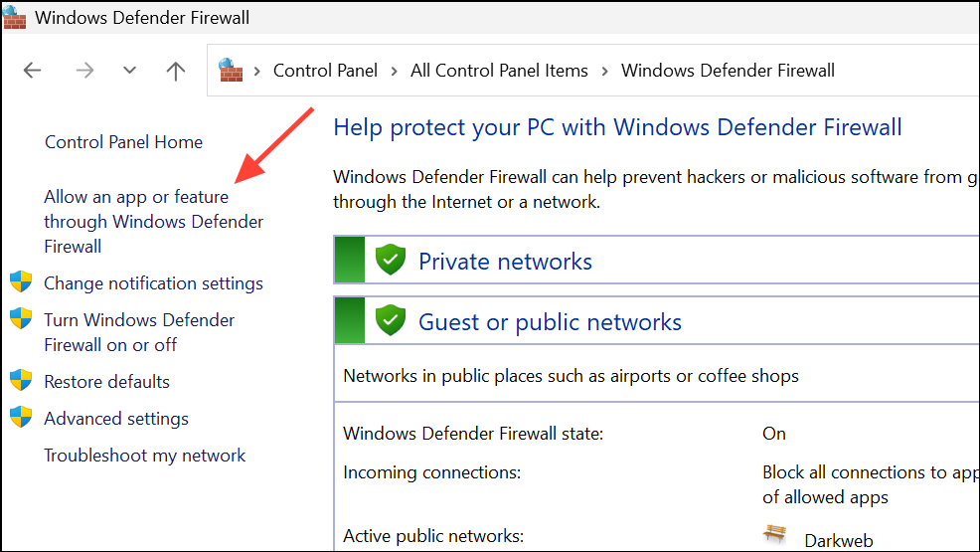Image resolution: width=980 pixels, height=552 pixels.
Task: Click the firewall icon in title bar
Action: pos(15,17)
